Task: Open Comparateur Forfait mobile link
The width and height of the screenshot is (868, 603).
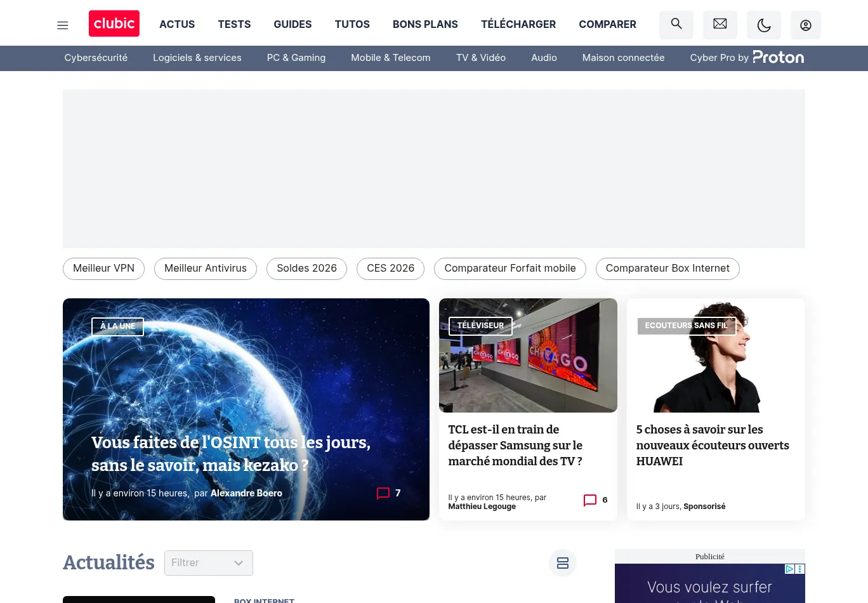Action: (x=510, y=268)
